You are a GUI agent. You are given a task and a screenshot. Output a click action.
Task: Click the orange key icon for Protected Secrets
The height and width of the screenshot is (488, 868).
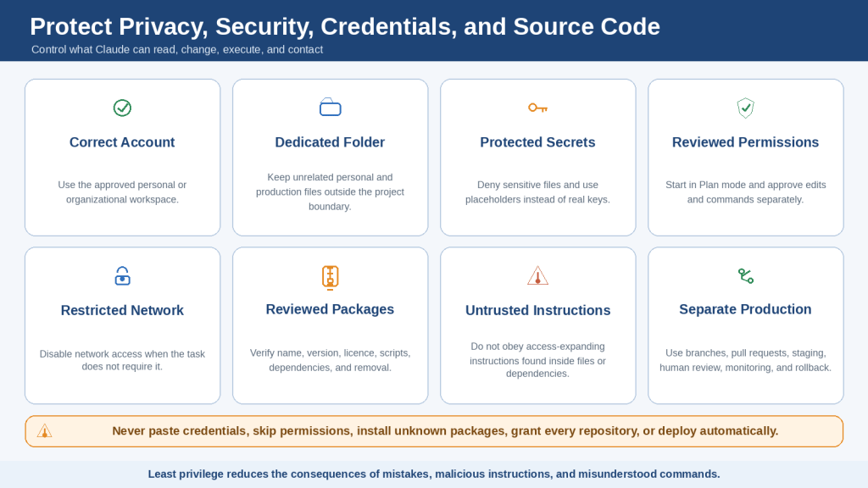tap(537, 108)
